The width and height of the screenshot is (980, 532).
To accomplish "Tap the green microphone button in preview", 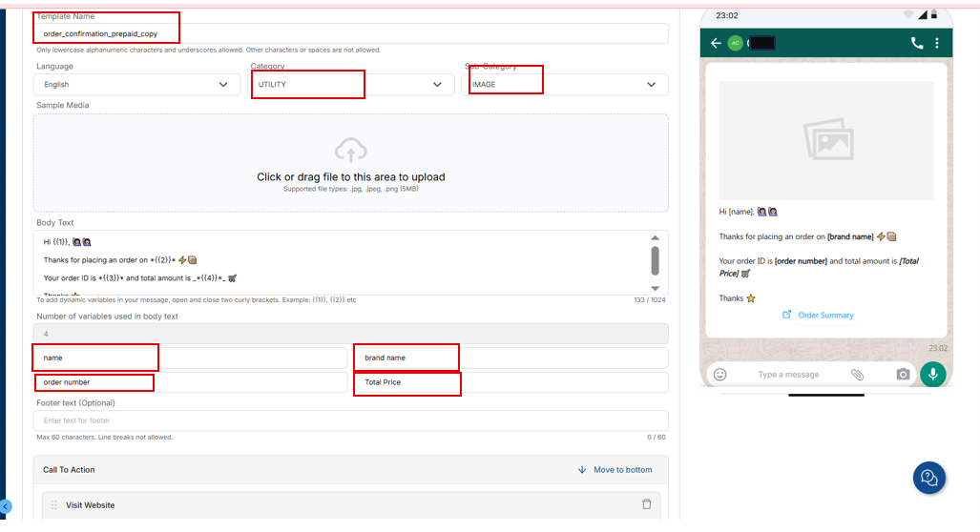I will [933, 374].
